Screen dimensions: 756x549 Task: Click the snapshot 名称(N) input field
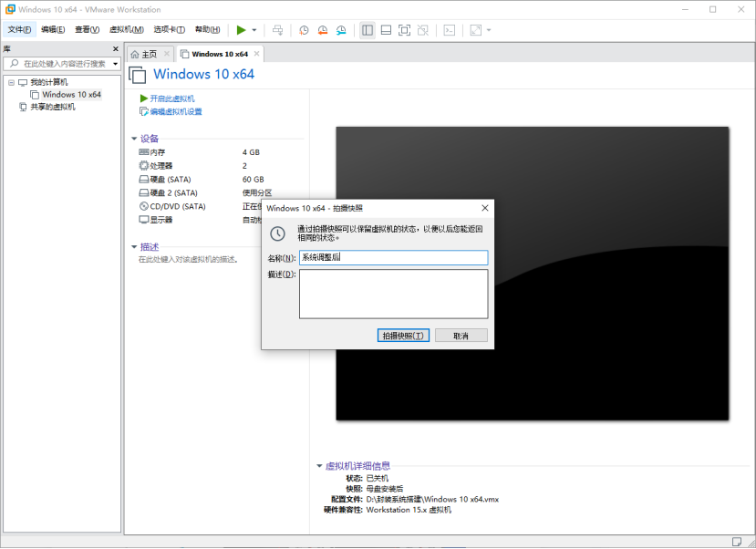point(393,257)
